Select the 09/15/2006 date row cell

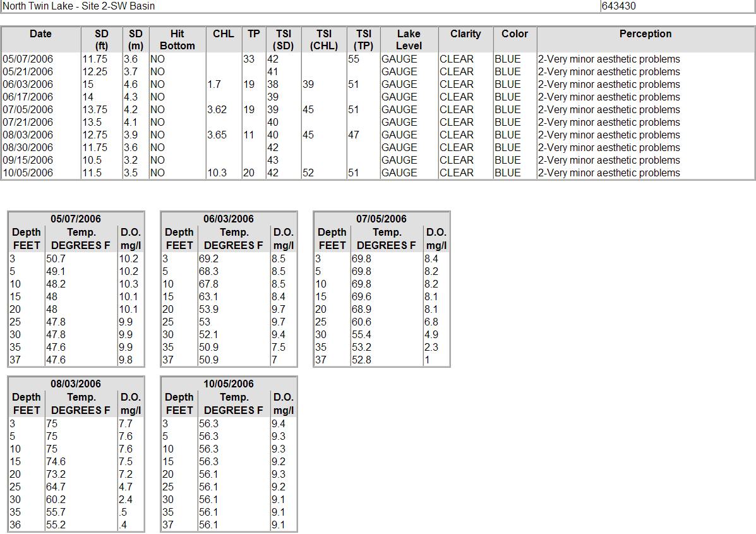click(28, 160)
